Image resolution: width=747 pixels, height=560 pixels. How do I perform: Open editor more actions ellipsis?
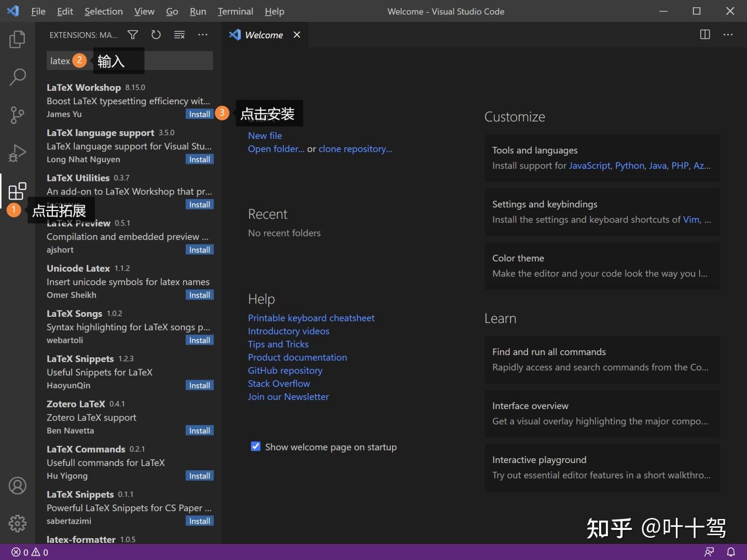tap(728, 35)
